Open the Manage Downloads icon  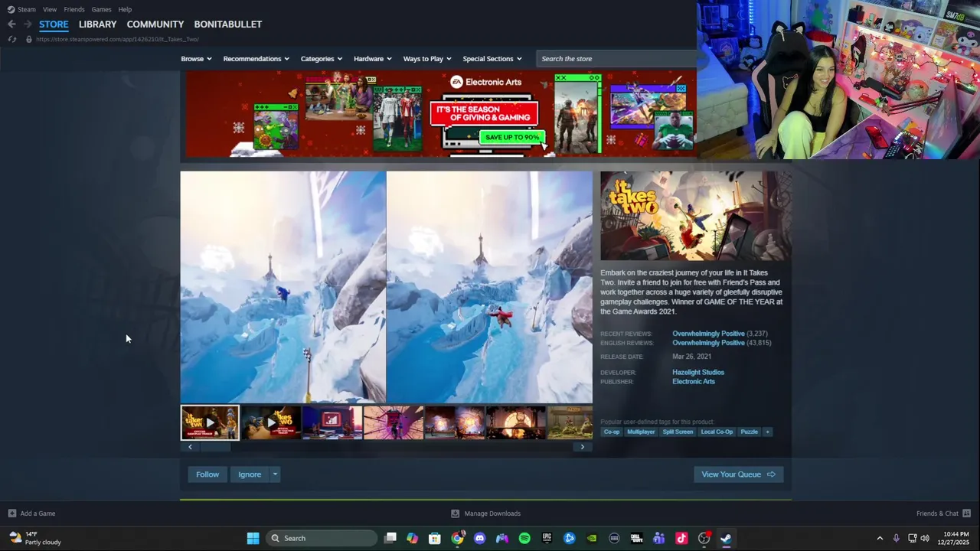(455, 514)
